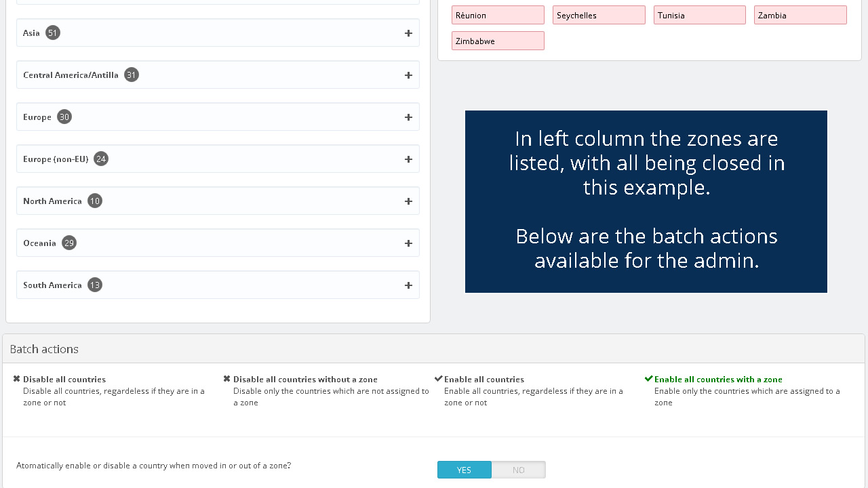The image size is (868, 488).
Task: Click the North America badge 10
Action: point(95,201)
